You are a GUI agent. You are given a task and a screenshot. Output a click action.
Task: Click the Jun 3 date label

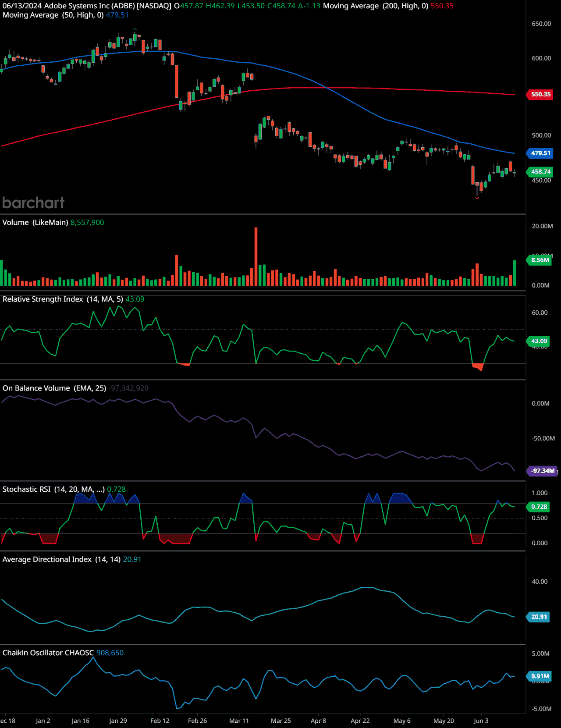tap(481, 721)
